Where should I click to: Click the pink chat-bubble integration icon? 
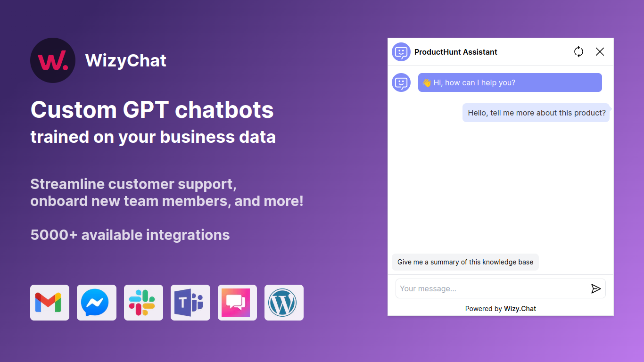pos(237,303)
